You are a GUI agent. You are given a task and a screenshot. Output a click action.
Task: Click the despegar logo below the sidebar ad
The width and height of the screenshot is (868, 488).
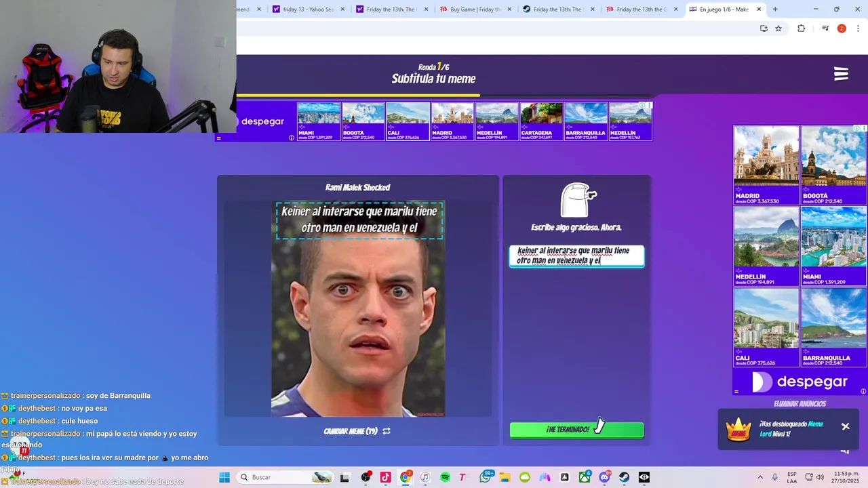[800, 382]
